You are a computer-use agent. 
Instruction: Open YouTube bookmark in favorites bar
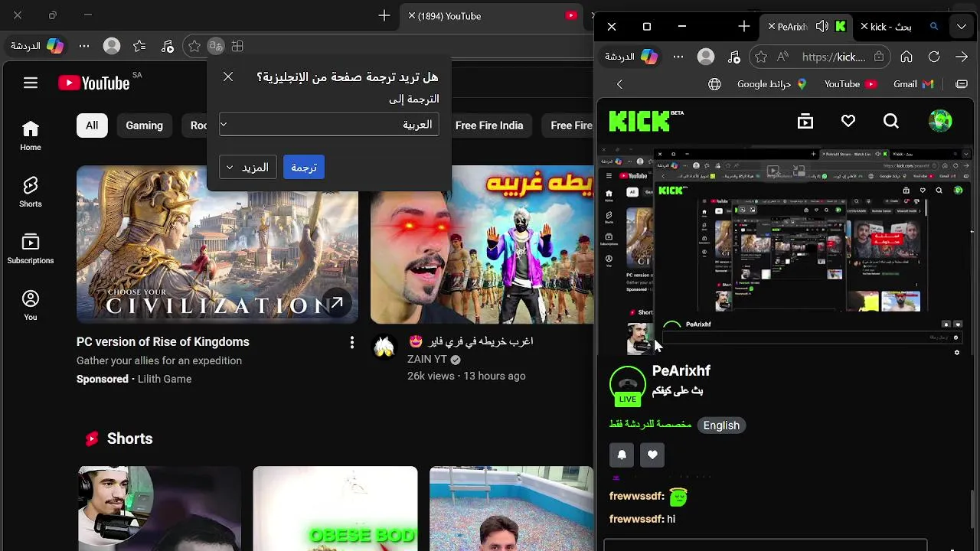(x=851, y=84)
